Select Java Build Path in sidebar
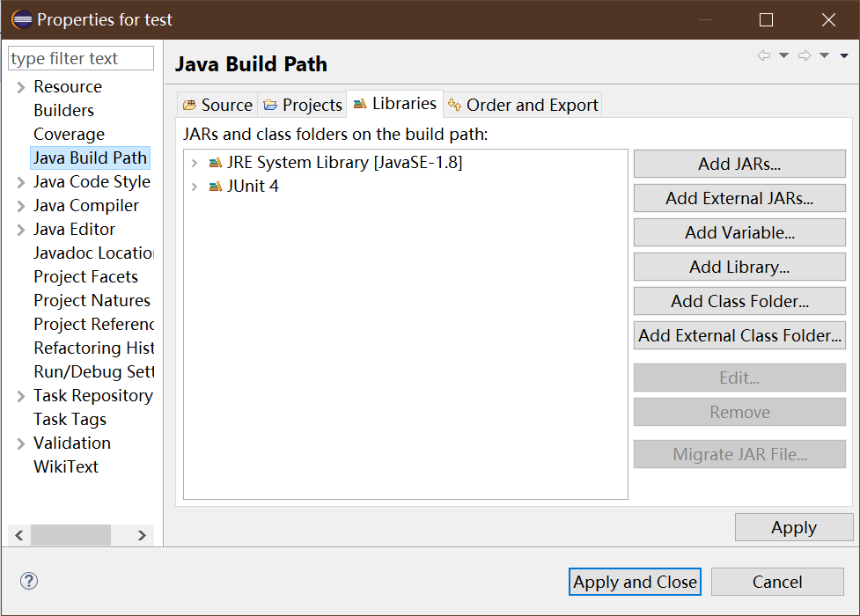Image resolution: width=860 pixels, height=616 pixels. (90, 158)
